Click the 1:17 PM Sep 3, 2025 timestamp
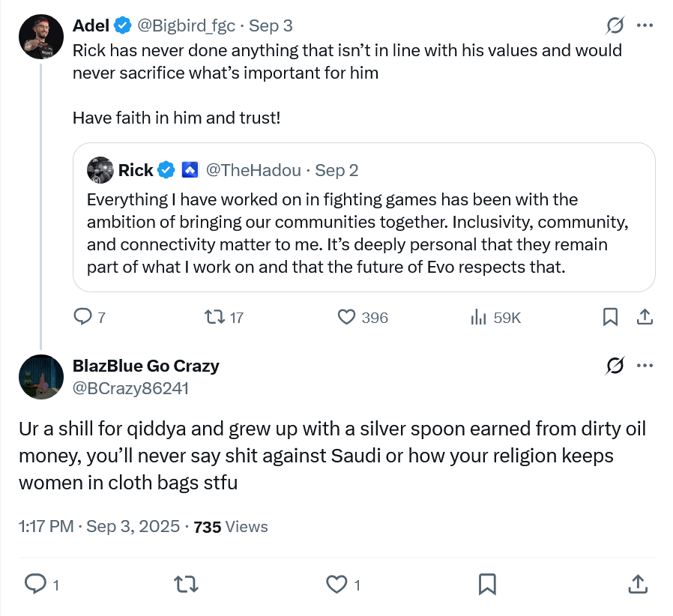 tap(99, 527)
